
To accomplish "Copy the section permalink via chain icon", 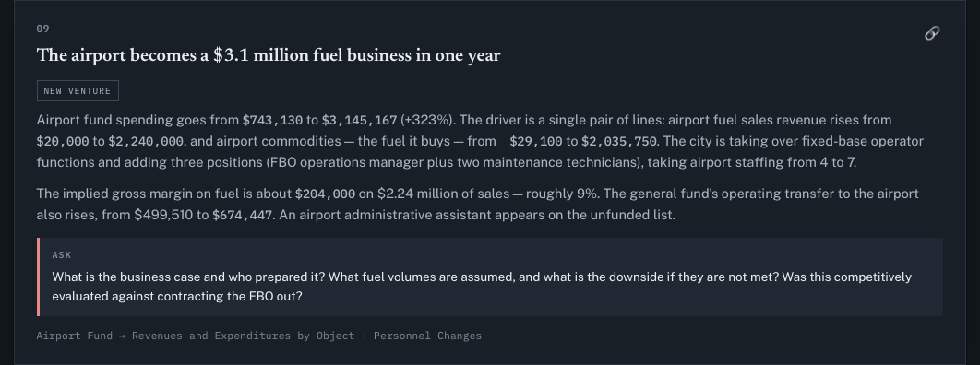I will (x=932, y=33).
